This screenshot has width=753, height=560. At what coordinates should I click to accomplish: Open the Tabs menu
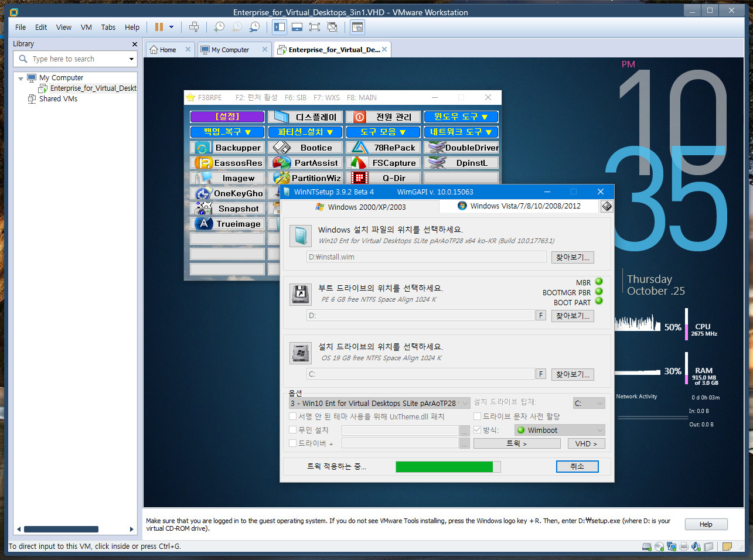[108, 27]
